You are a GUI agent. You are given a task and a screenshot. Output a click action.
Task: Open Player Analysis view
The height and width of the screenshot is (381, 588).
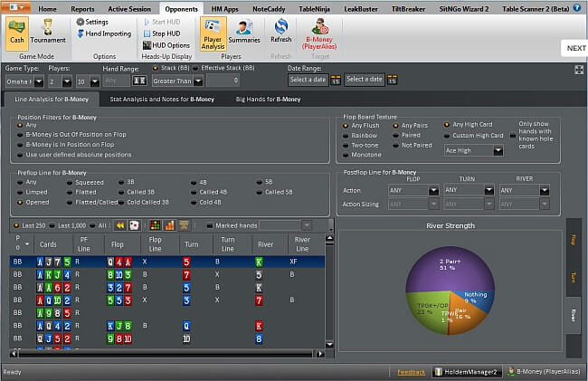215,31
